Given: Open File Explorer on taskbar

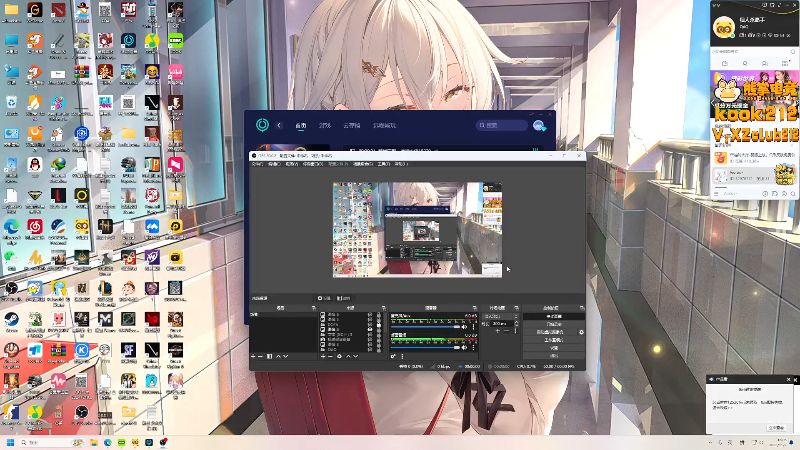Looking at the screenshot, I should (x=94, y=442).
